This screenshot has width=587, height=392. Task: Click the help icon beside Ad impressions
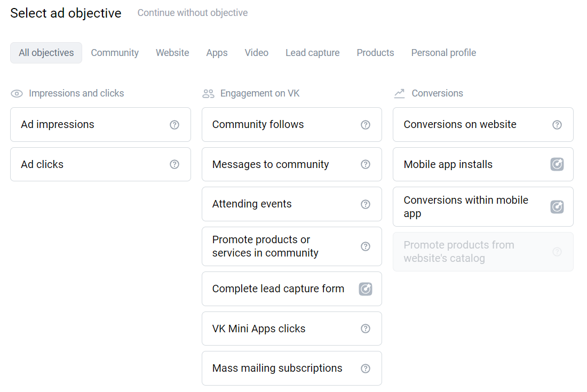click(x=174, y=125)
